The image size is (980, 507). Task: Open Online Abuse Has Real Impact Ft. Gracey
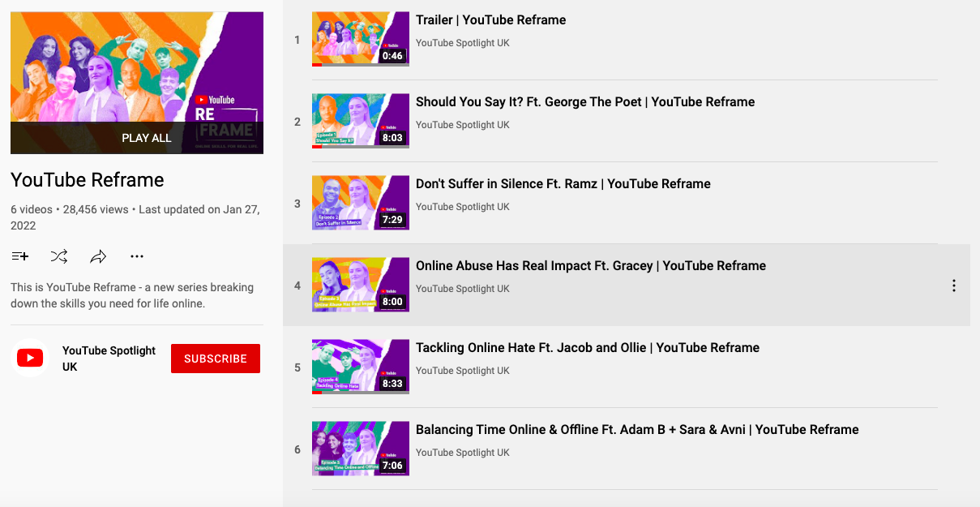(591, 266)
